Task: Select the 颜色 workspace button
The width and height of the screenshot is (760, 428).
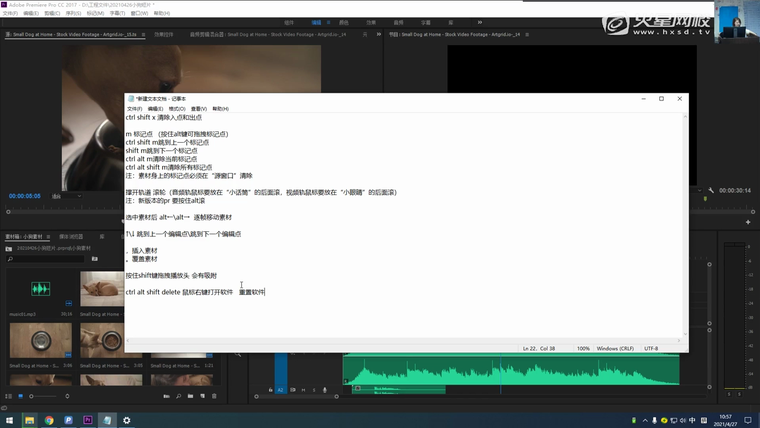Action: coord(344,22)
